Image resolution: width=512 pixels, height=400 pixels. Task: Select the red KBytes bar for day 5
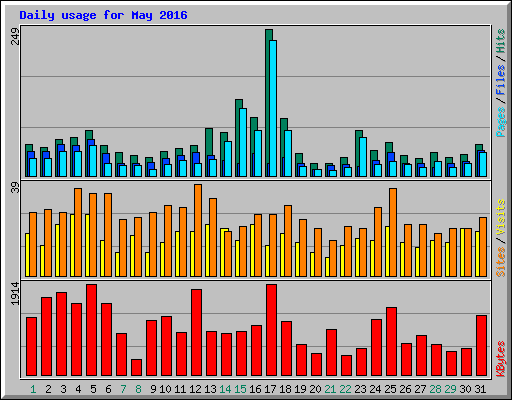(x=91, y=330)
